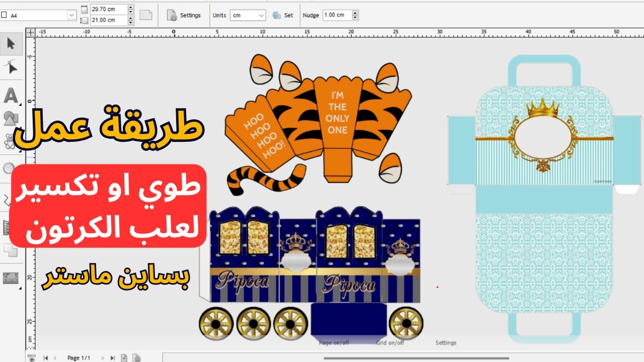Select the arrow selection tool
This screenshot has height=362, width=644.
pos(11,44)
